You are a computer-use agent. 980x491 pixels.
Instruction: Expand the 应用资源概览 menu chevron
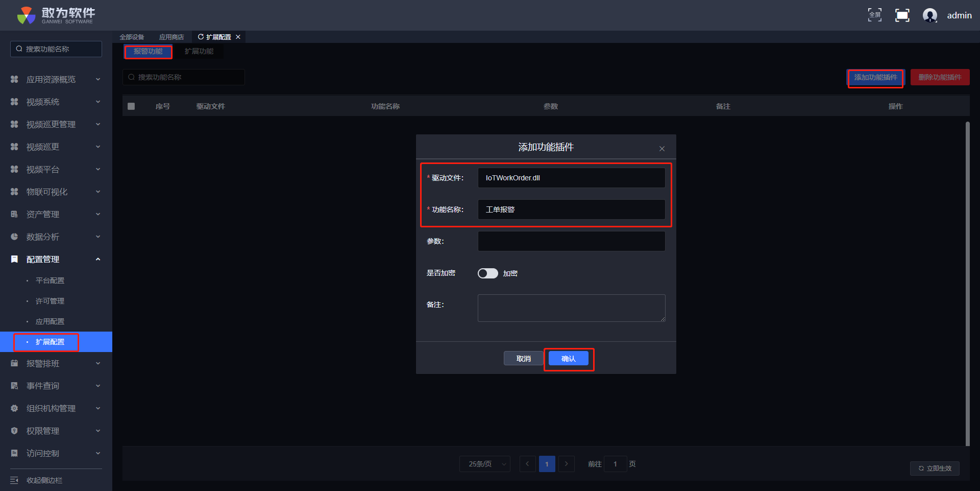pos(98,79)
